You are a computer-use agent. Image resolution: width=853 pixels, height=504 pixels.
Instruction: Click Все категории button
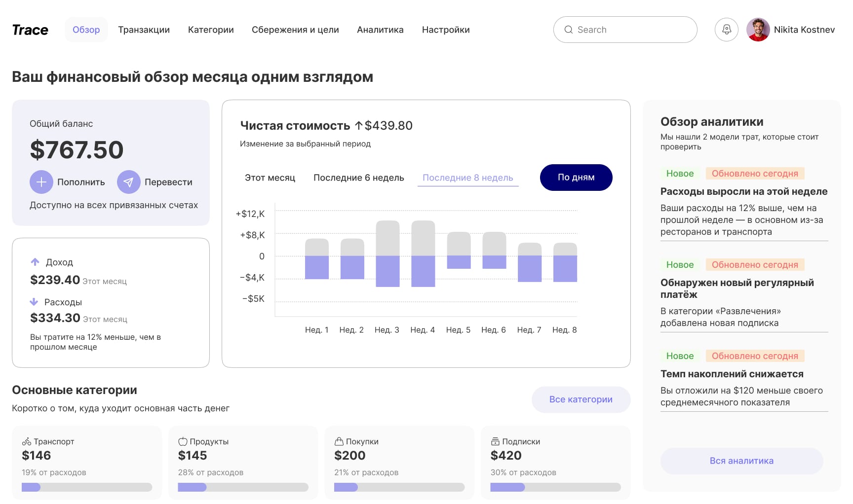click(581, 399)
